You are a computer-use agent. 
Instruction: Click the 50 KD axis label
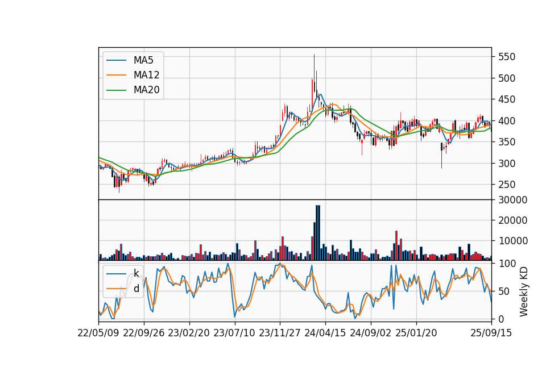coord(504,291)
